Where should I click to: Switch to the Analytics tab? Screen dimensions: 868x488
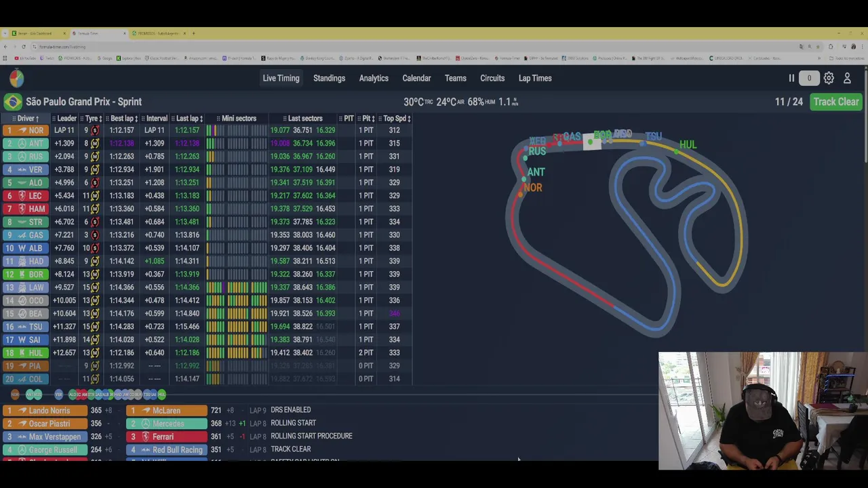pos(374,78)
